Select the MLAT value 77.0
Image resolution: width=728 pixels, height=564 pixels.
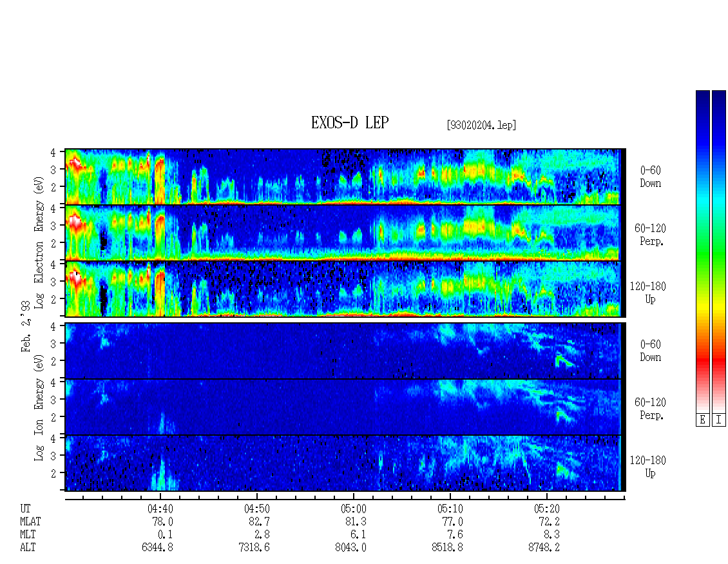coord(452,521)
